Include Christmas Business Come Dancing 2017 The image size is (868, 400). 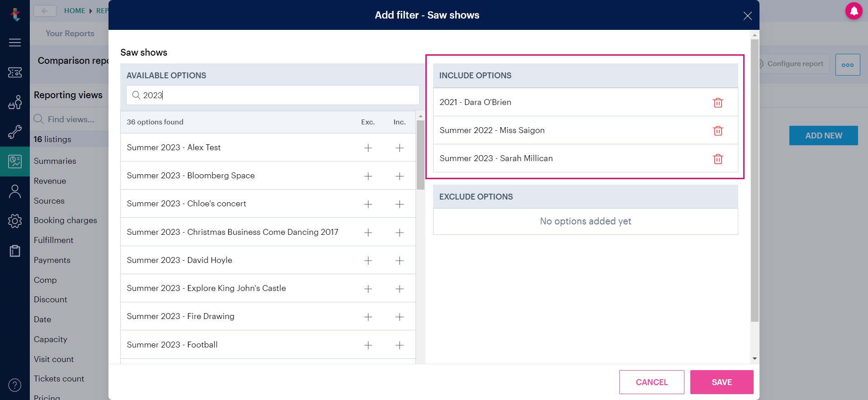click(x=400, y=233)
